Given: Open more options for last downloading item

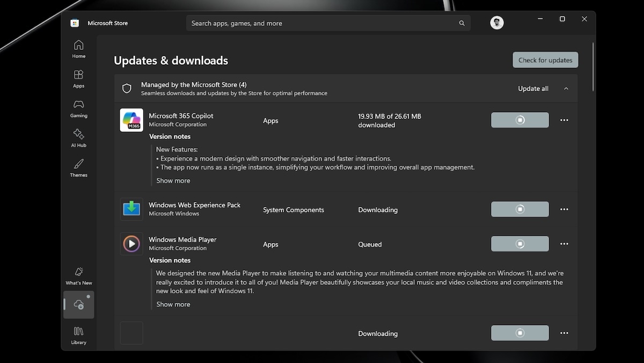Looking at the screenshot, I should pos(564,333).
